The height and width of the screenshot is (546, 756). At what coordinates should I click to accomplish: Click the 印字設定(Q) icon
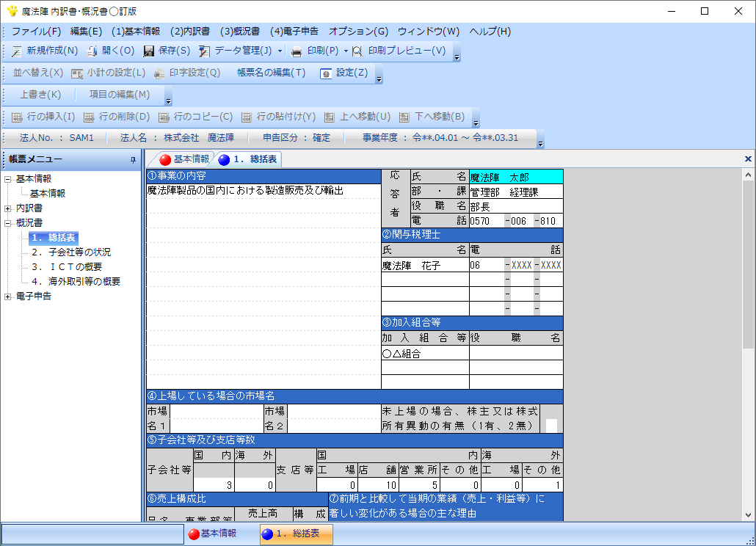coord(159,73)
